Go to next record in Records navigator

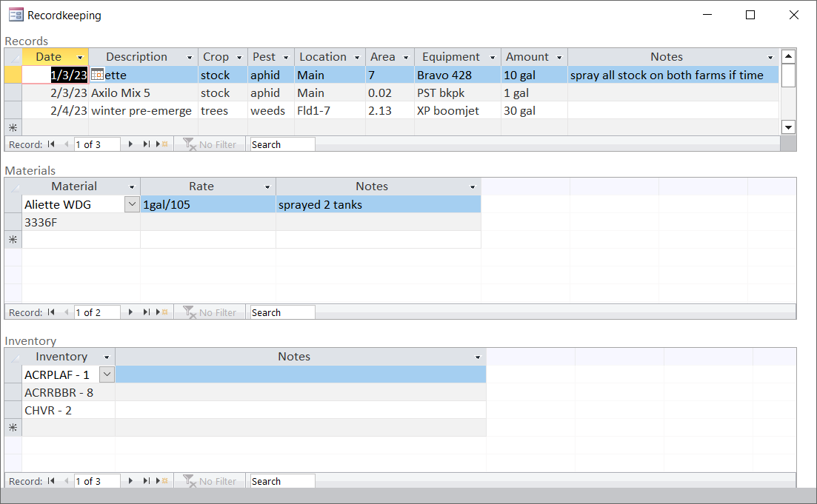point(131,144)
